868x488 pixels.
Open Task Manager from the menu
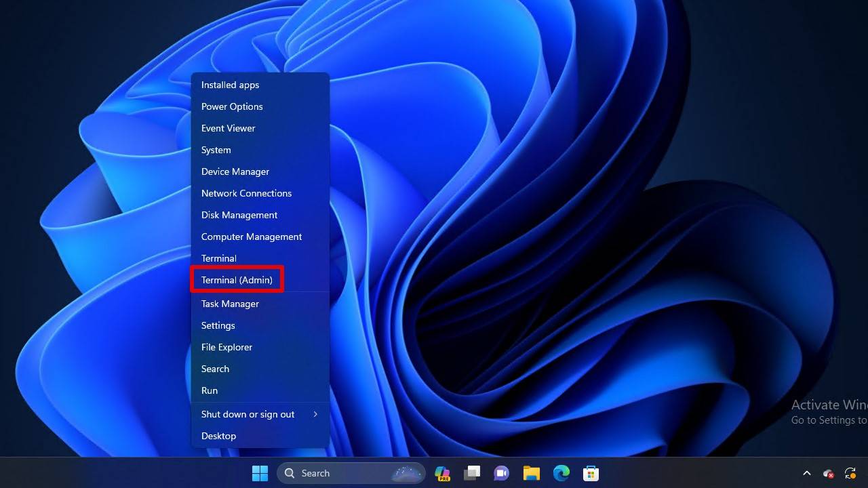[230, 304]
